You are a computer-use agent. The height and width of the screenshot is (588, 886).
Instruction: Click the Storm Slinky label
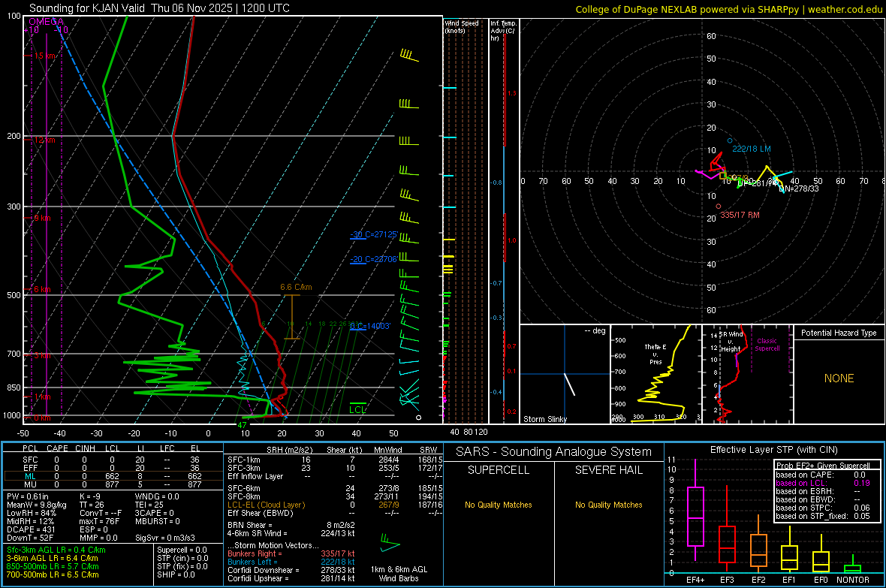pos(545,419)
